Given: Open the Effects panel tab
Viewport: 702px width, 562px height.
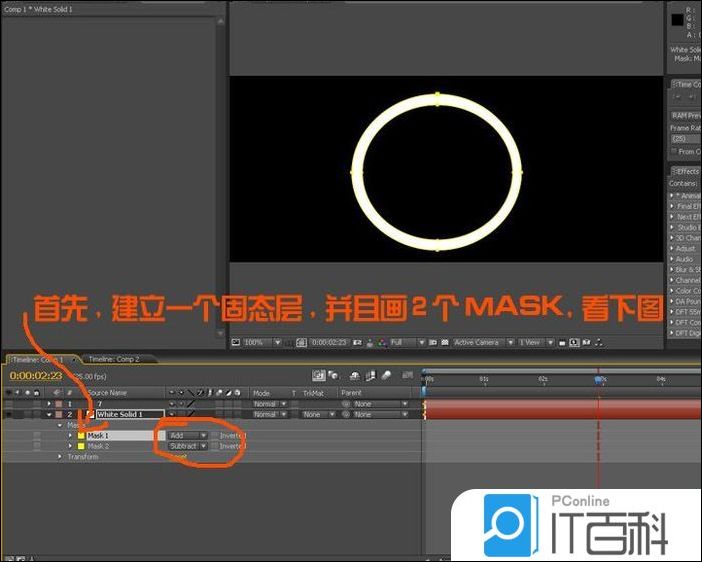Looking at the screenshot, I should click(687, 171).
